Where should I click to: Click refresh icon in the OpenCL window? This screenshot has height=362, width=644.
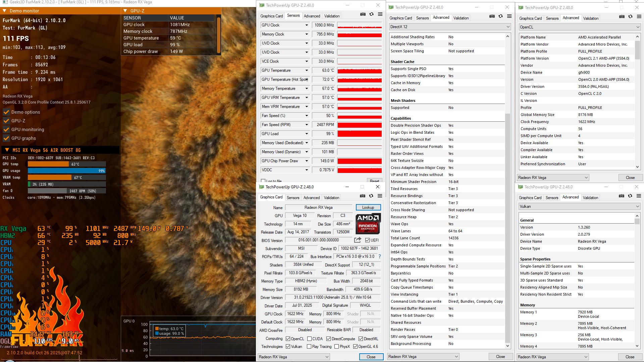630,17
